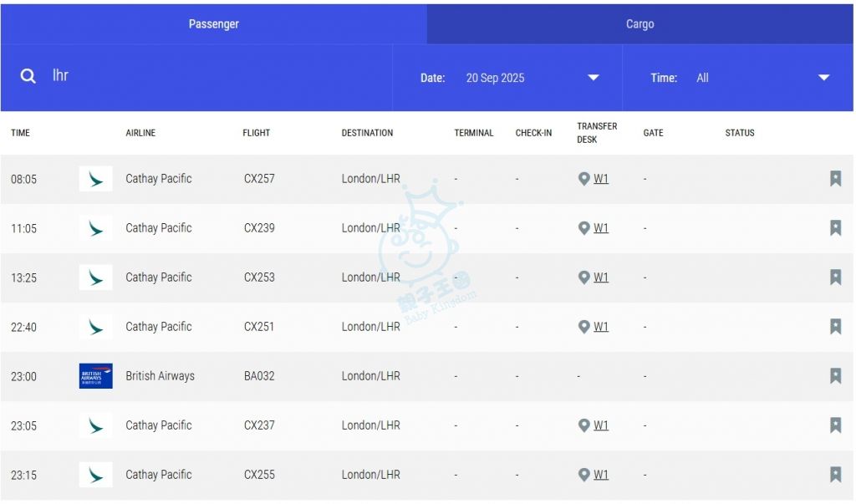The image size is (856, 504).
Task: Click map pin icon for CX255 transfer desk
Action: click(x=584, y=475)
